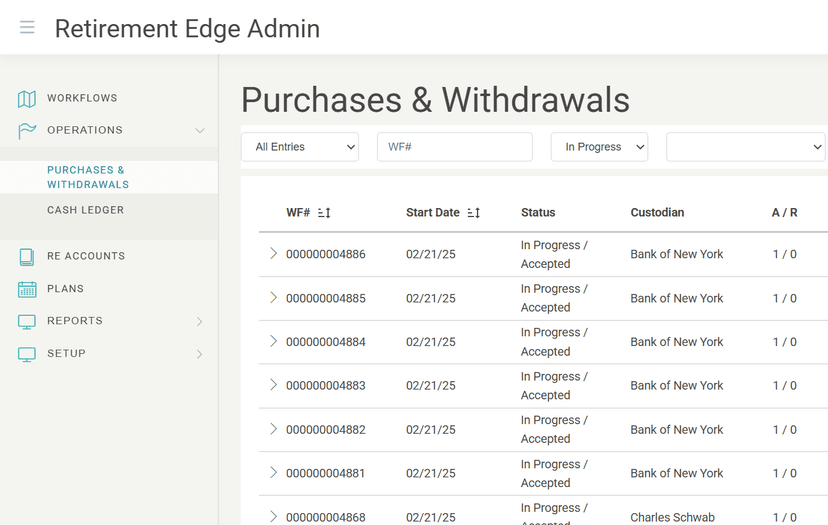Screen dimensions: 828x525
Task: Click workflow number 000000004868
Action: (326, 518)
